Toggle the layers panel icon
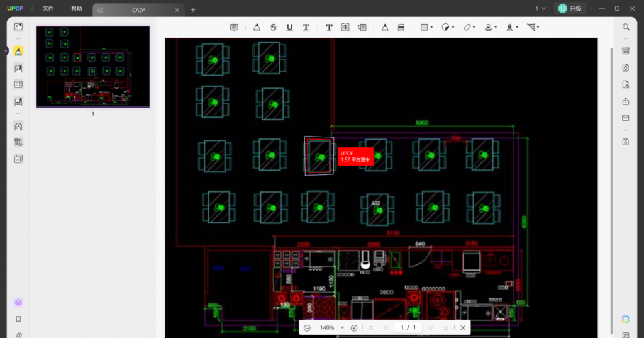This screenshot has height=338, width=644. tap(18, 302)
